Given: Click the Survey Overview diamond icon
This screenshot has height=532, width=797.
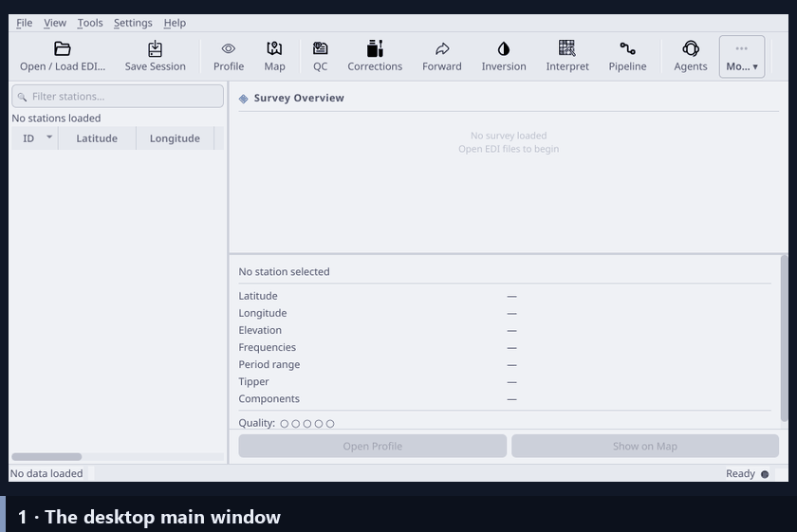Looking at the screenshot, I should [244, 98].
